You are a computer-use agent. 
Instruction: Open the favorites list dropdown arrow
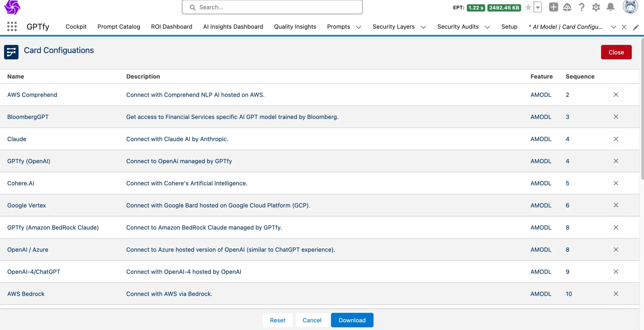point(538,7)
